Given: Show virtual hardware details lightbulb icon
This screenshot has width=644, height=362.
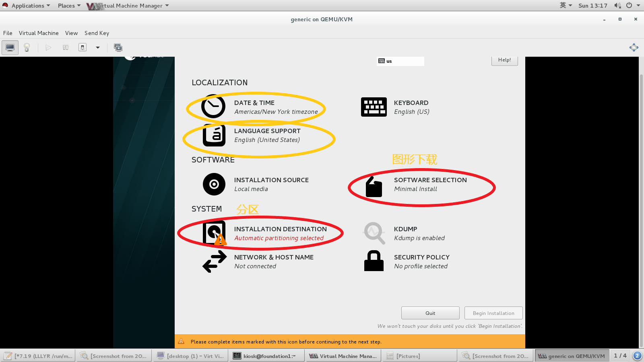Looking at the screenshot, I should pos(27,47).
